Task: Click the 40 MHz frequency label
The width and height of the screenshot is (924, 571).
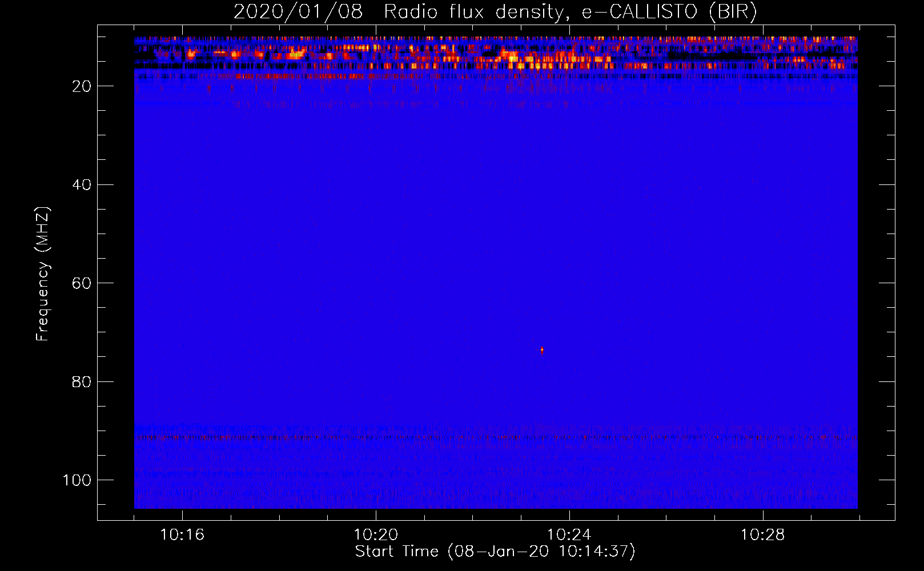Action: 82,185
